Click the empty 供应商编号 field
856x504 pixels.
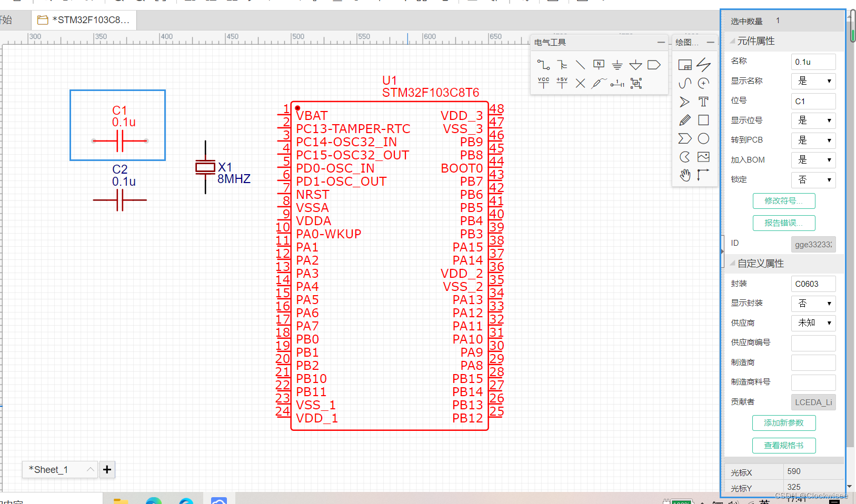(x=813, y=343)
